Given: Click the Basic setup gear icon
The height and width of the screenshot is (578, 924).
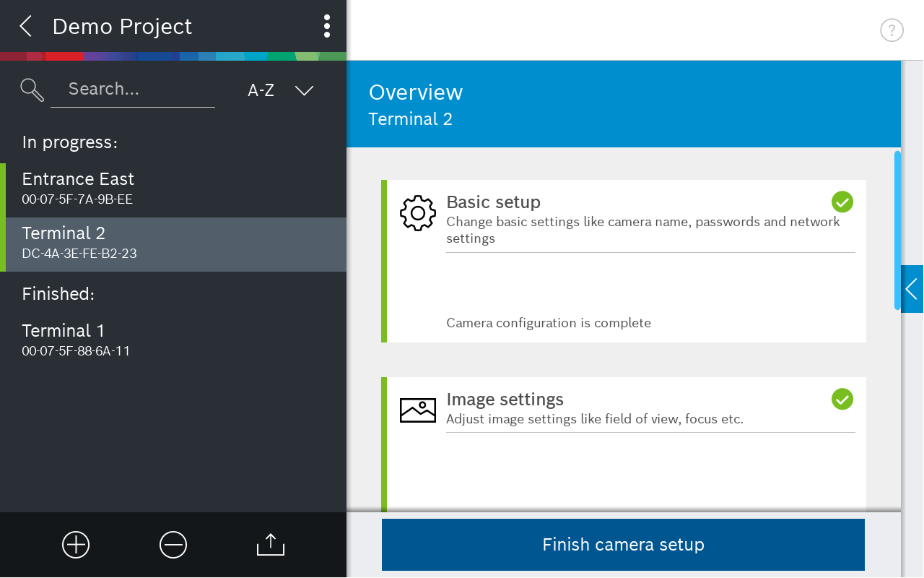Looking at the screenshot, I should [417, 213].
